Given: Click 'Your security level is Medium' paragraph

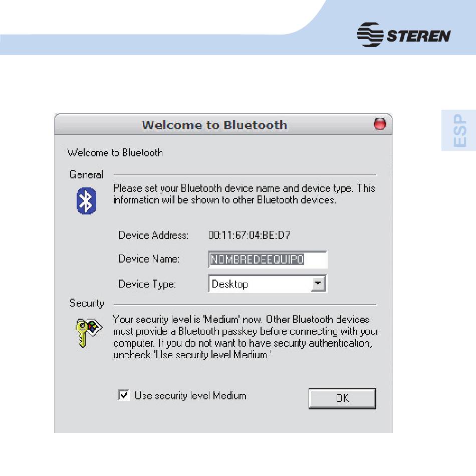Looking at the screenshot, I should 246,337.
